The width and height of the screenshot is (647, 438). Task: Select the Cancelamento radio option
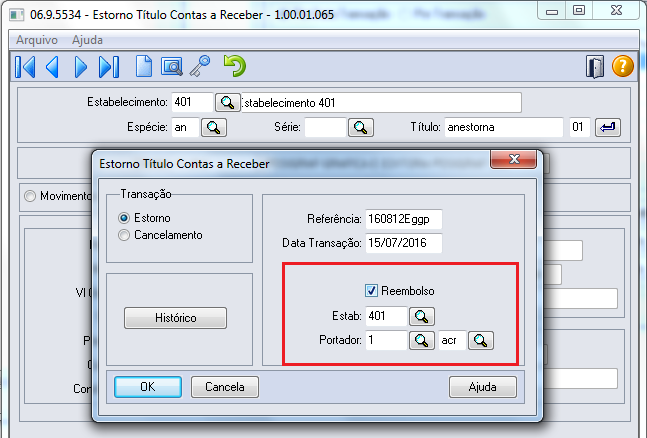[x=123, y=235]
